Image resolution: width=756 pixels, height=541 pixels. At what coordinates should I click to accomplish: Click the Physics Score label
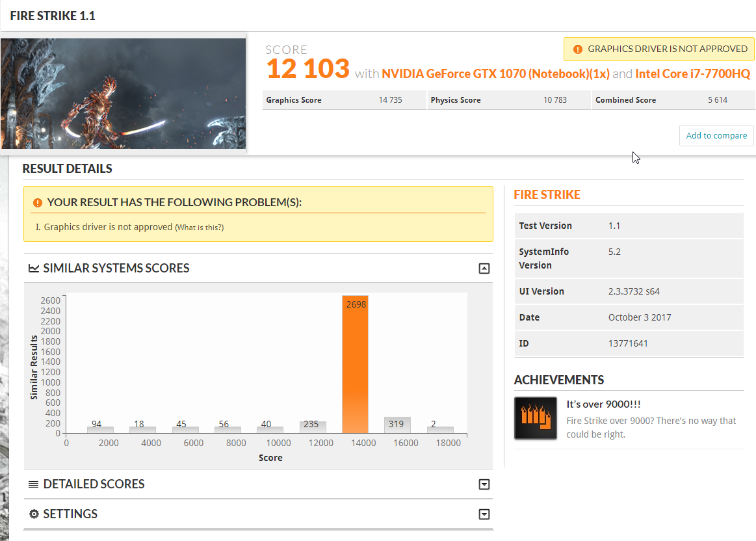pyautogui.click(x=456, y=100)
